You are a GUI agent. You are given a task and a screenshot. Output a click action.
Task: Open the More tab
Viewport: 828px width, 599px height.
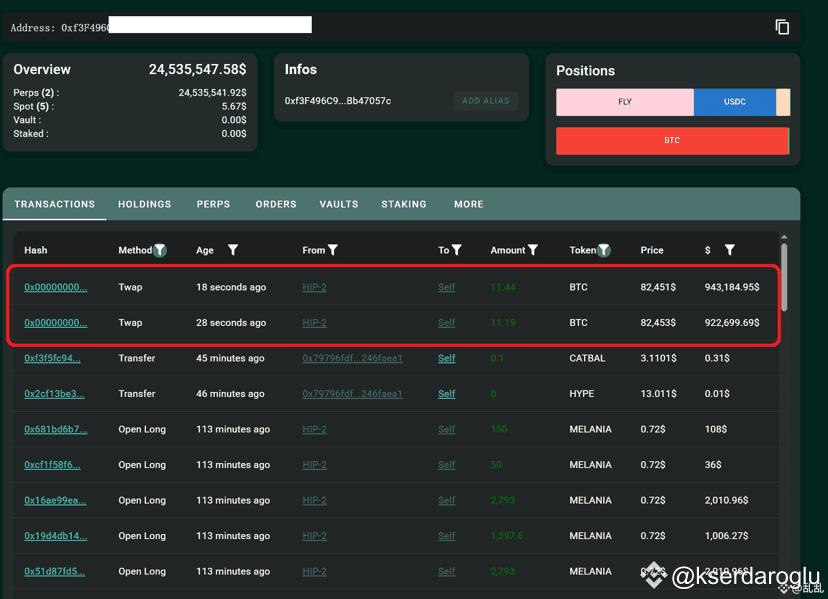469,204
